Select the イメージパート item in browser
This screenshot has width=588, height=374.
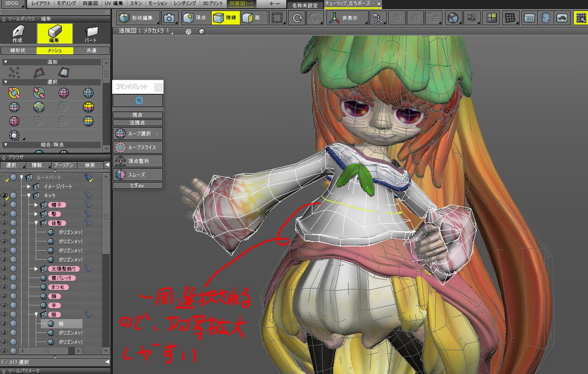click(x=58, y=187)
